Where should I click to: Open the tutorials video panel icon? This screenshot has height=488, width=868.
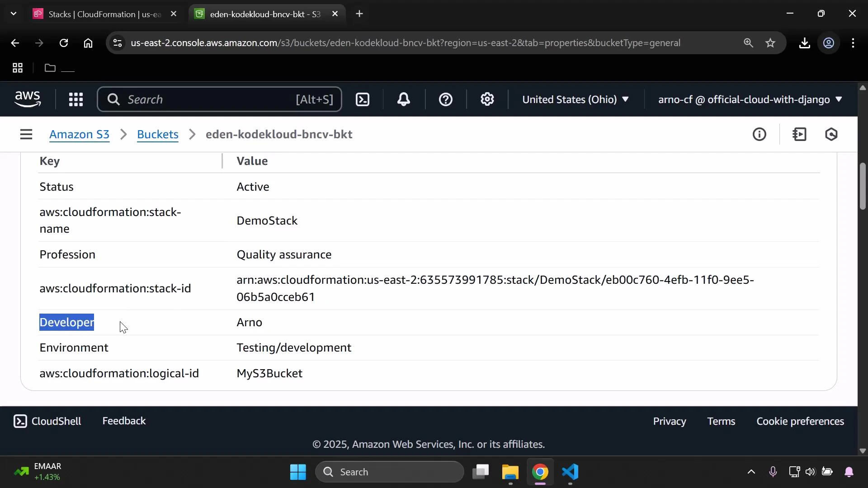pyautogui.click(x=800, y=134)
